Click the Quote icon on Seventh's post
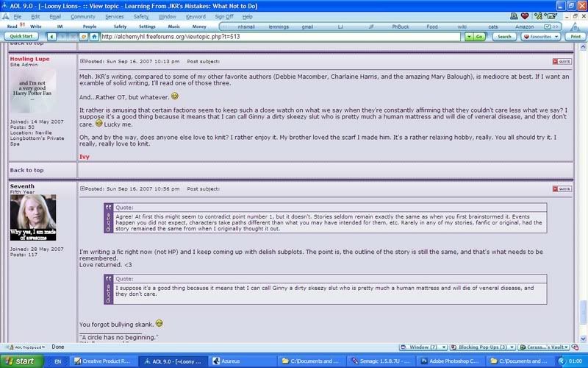 click(x=562, y=188)
